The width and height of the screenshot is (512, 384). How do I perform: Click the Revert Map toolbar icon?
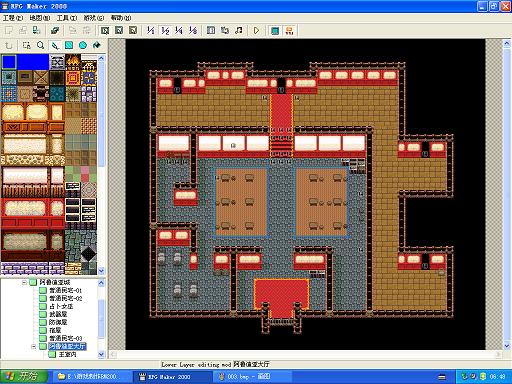pyautogui.click(x=87, y=31)
